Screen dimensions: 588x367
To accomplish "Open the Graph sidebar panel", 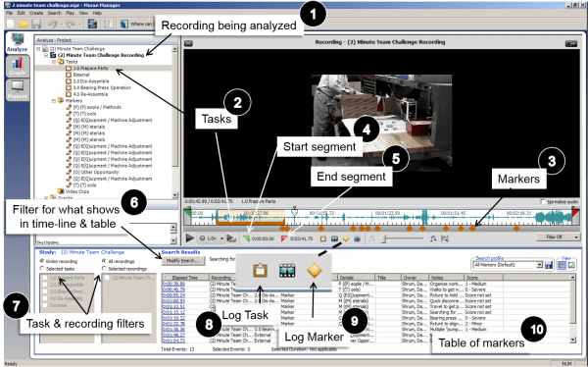I will (x=18, y=67).
